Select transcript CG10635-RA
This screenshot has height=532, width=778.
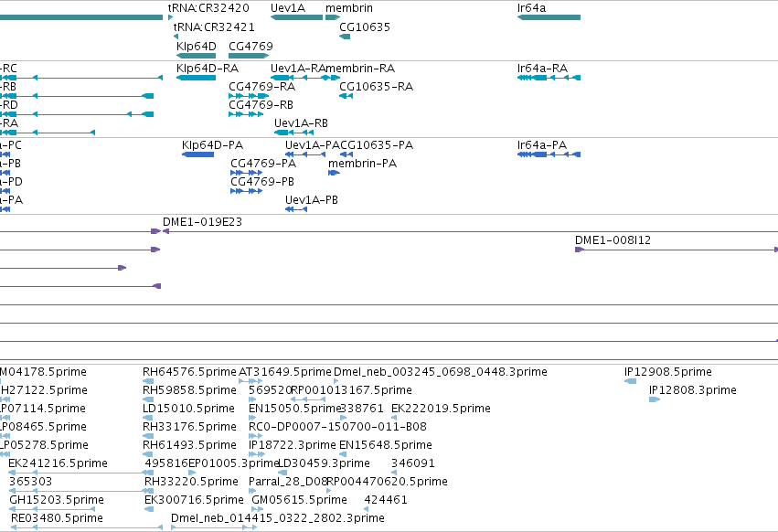click(346, 96)
